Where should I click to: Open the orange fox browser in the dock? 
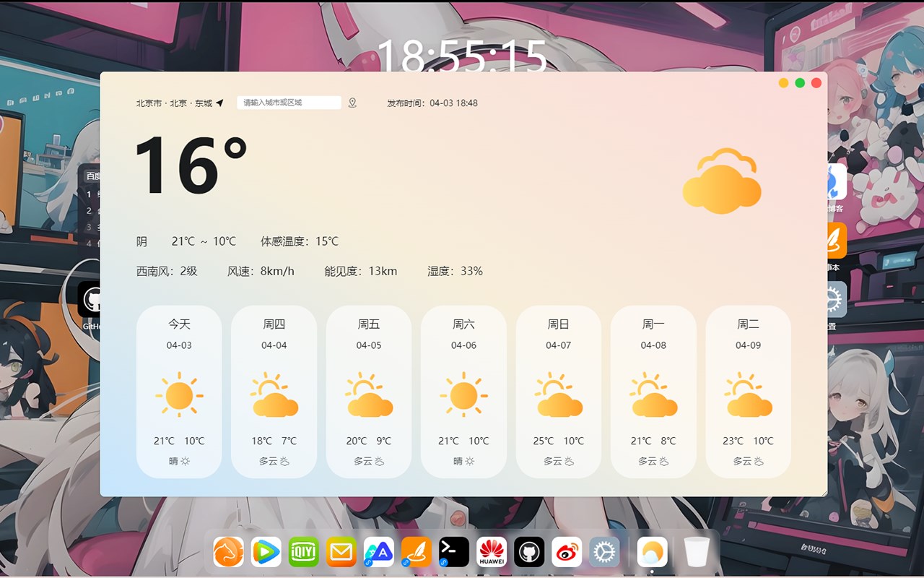(228, 552)
